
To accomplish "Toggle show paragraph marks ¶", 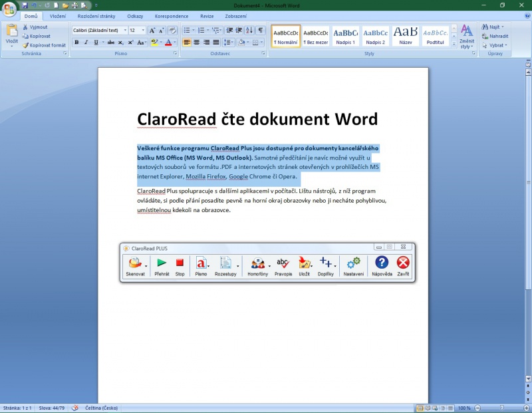I will (260, 31).
